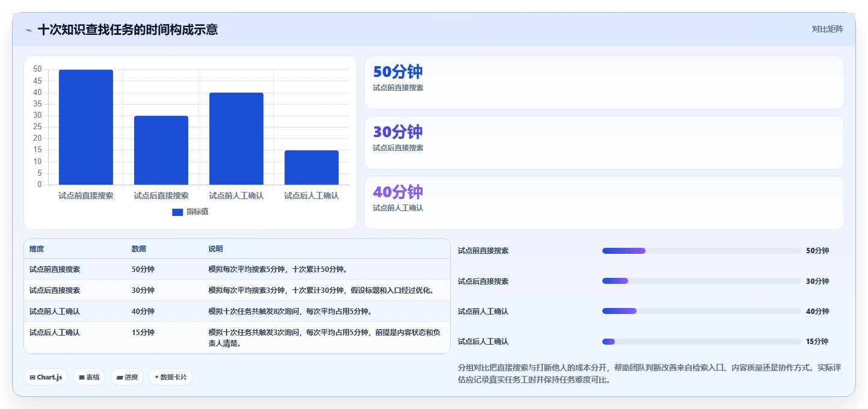Viewport: 868px width, 409px height.
Task: Click the 指标值 legend label
Action: click(197, 212)
